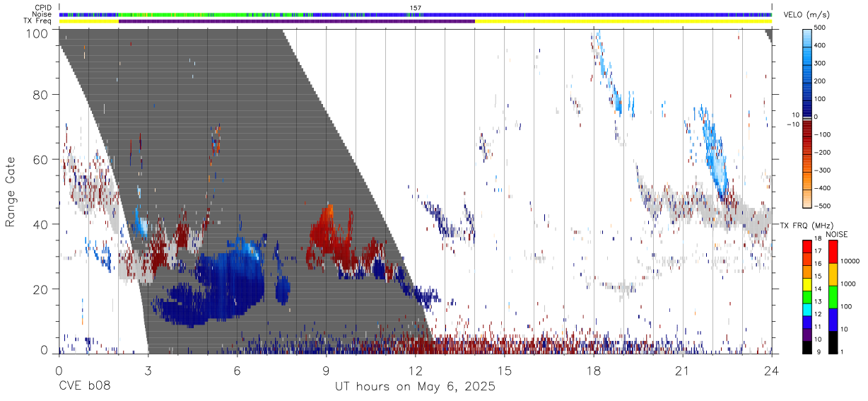This screenshot has height=401, width=868.
Task: Click noise scale value 1000
Action: pos(848,284)
